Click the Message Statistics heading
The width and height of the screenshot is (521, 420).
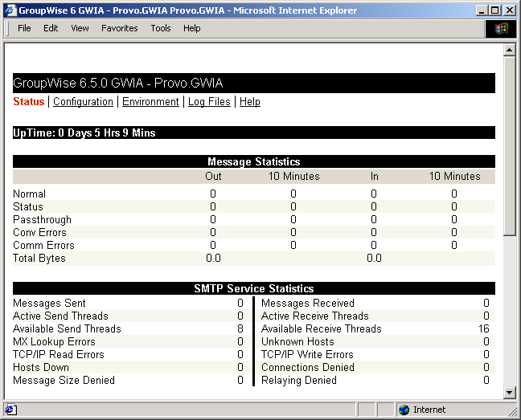(254, 161)
